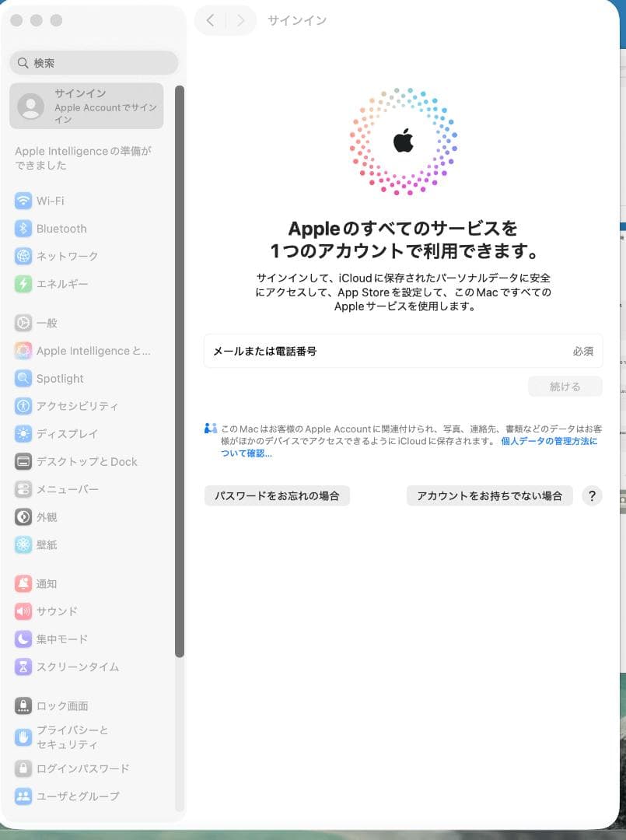Click the 続ける button
The image size is (626, 840).
(565, 387)
